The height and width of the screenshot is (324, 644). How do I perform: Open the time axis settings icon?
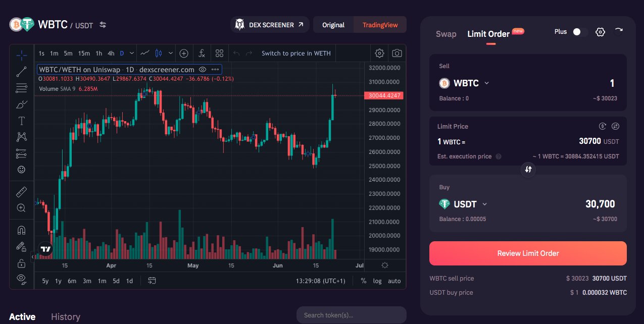(385, 265)
